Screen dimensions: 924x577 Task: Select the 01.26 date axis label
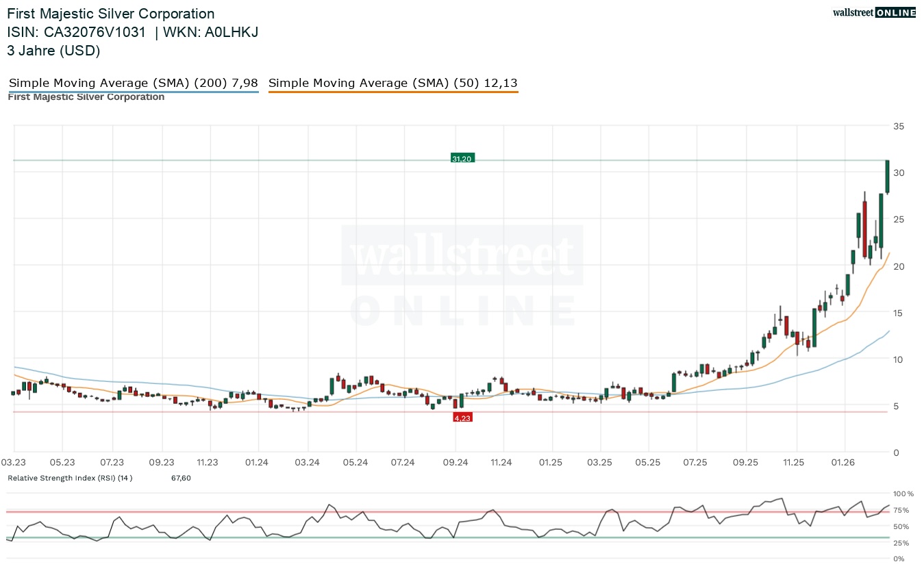843,463
